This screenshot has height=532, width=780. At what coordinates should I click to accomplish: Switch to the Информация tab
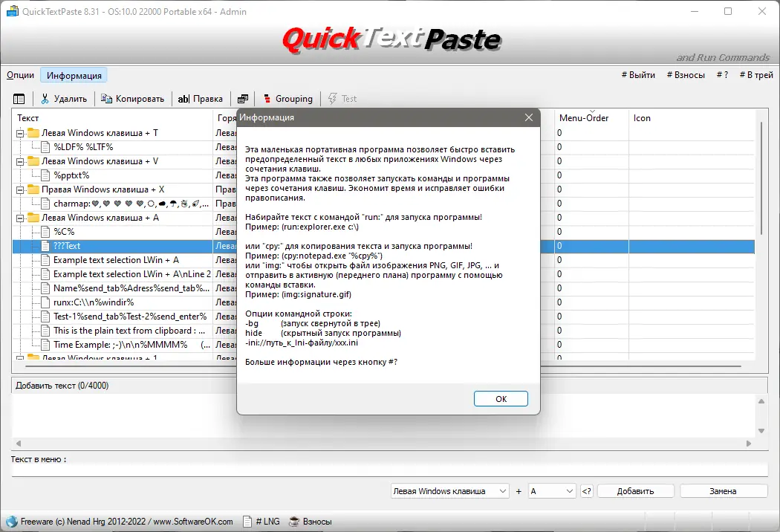click(74, 74)
